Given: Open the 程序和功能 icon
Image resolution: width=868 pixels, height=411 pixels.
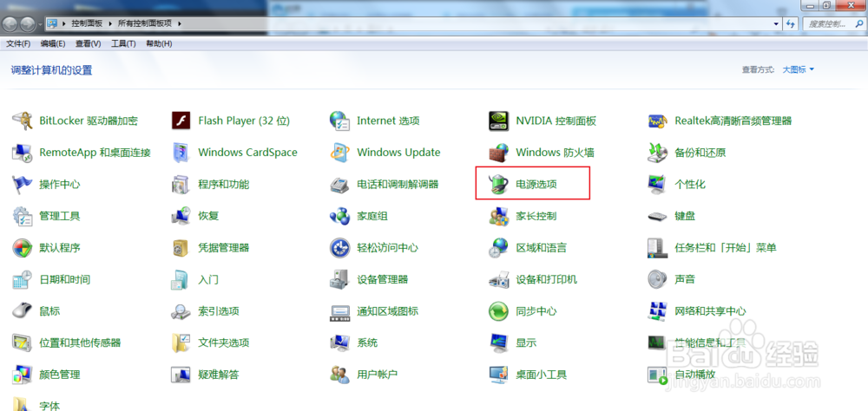Looking at the screenshot, I should pyautogui.click(x=181, y=184).
